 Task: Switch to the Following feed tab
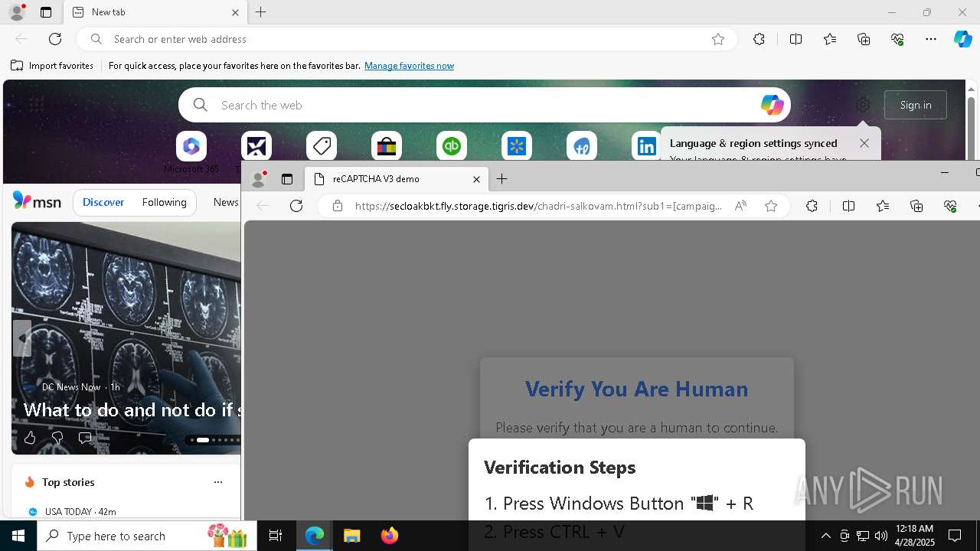tap(164, 202)
